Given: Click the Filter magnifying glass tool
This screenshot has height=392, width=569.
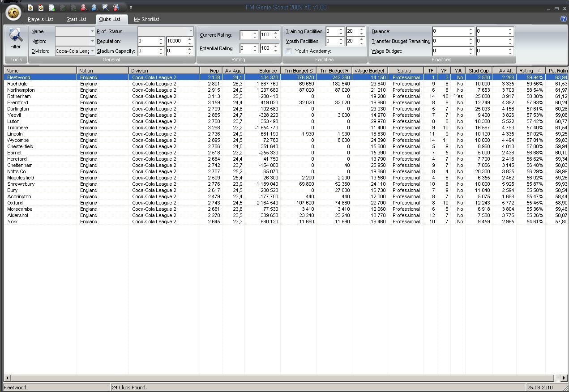Looking at the screenshot, I should [16, 38].
